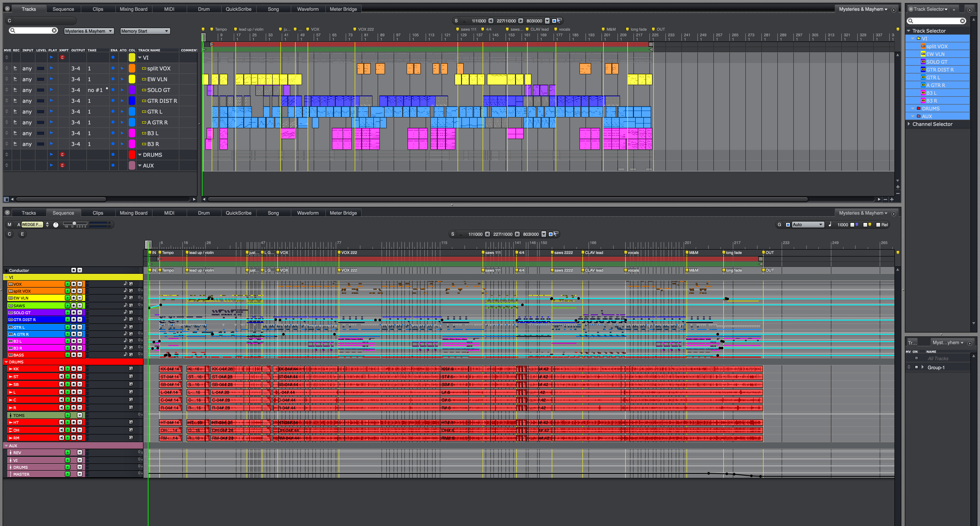
Task: Toggle the play-enable arrow of A GTR R in Tracks
Action: click(51, 122)
